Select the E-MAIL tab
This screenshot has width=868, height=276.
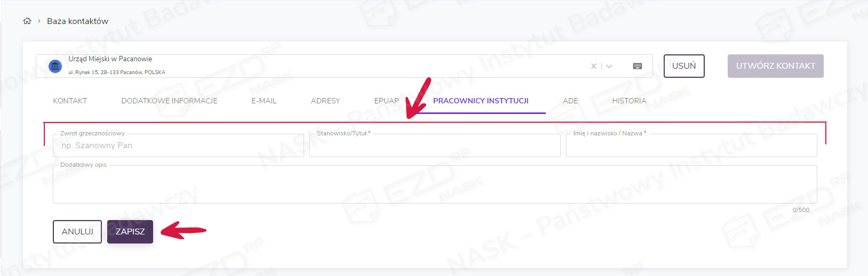(x=264, y=101)
